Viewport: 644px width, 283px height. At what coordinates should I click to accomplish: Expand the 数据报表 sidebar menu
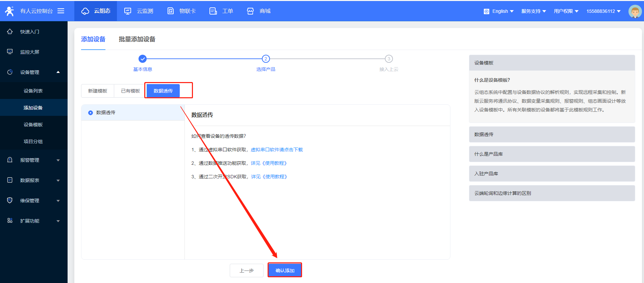(34, 180)
